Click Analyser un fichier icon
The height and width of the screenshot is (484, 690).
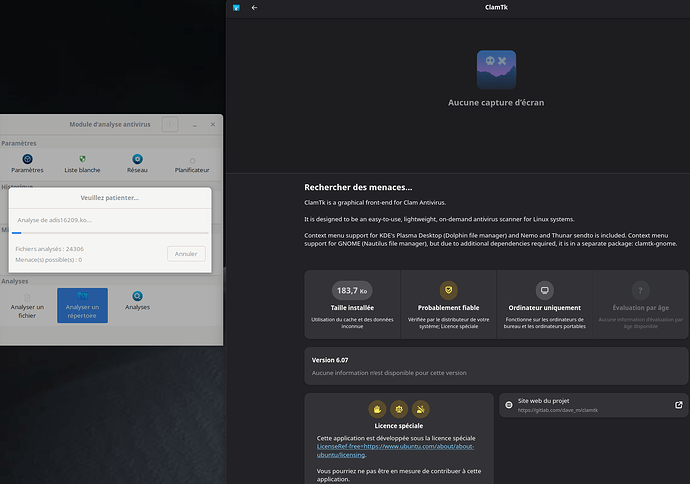(27, 296)
